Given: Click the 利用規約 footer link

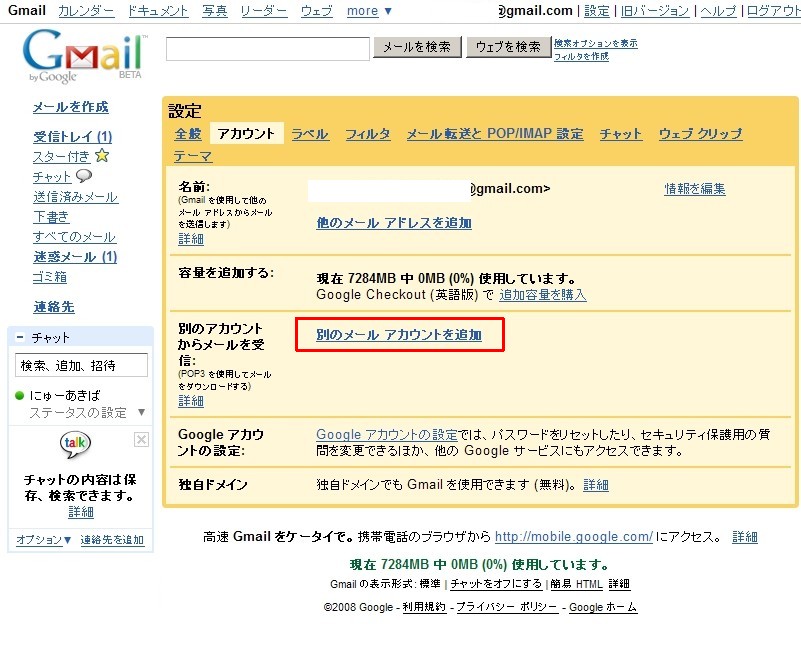Looking at the screenshot, I should point(424,607).
